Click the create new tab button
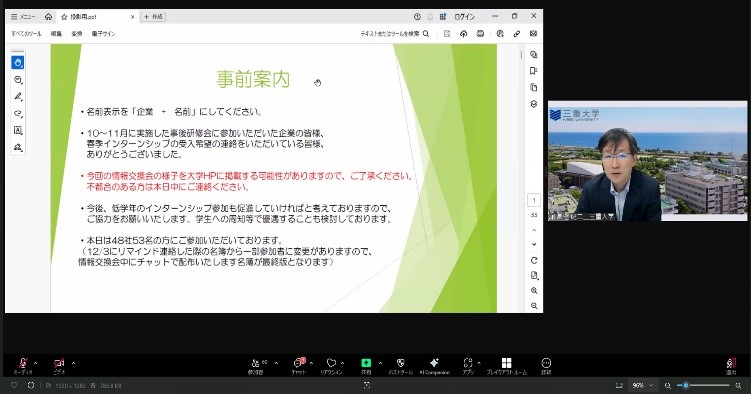Viewport: 751px width, 394px height. point(153,17)
